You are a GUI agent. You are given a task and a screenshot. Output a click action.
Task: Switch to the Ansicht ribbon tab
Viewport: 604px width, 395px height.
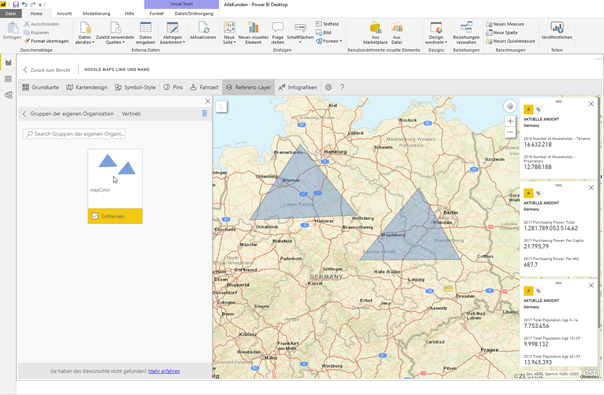pyautogui.click(x=64, y=13)
